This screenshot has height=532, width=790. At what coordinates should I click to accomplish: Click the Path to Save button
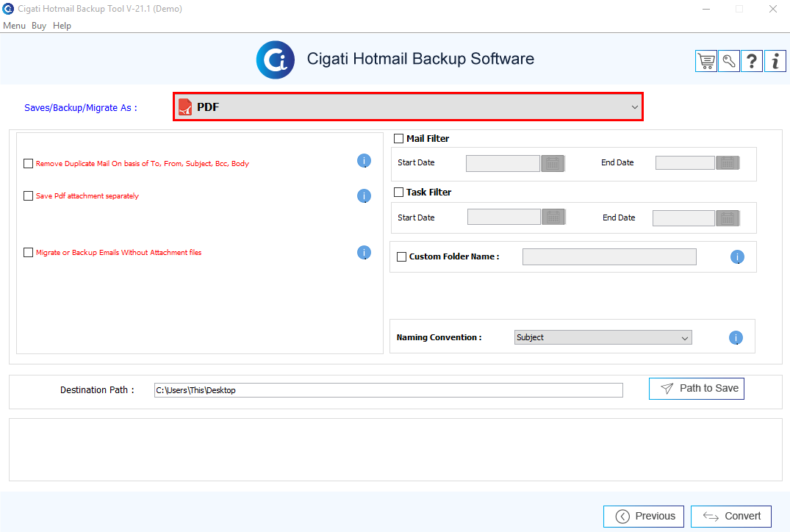coord(696,389)
